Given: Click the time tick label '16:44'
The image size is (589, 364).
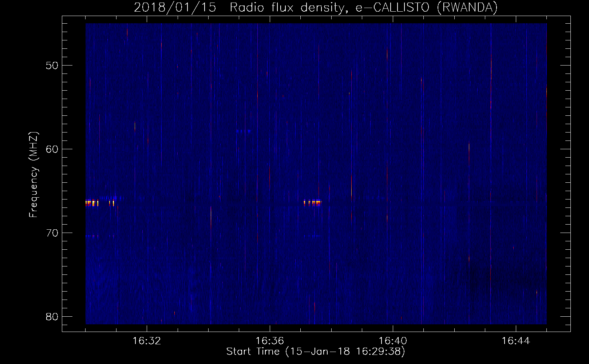Looking at the screenshot, I should [516, 341].
